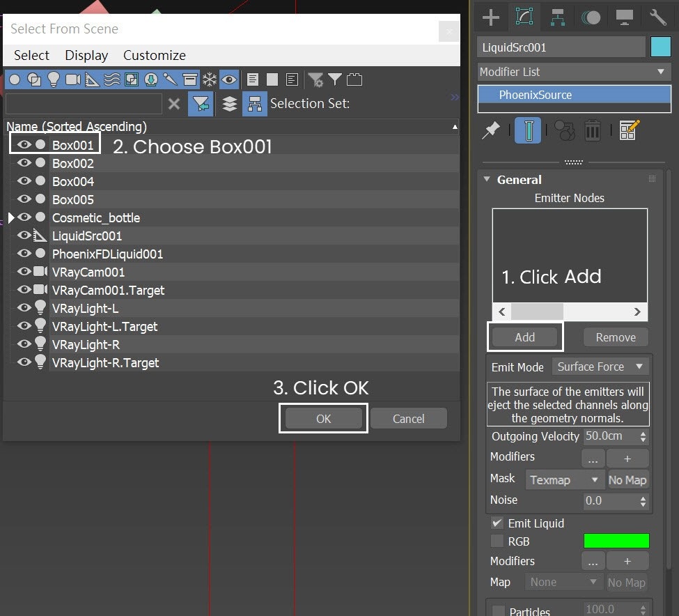
Task: Select PhoenixSource in modifier stack
Action: (x=575, y=95)
